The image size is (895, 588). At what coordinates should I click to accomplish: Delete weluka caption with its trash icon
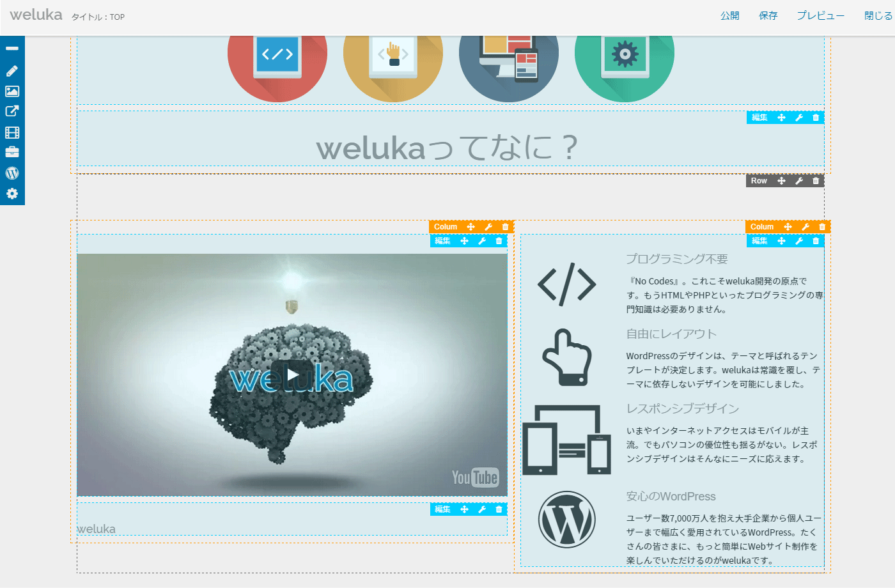pos(499,509)
